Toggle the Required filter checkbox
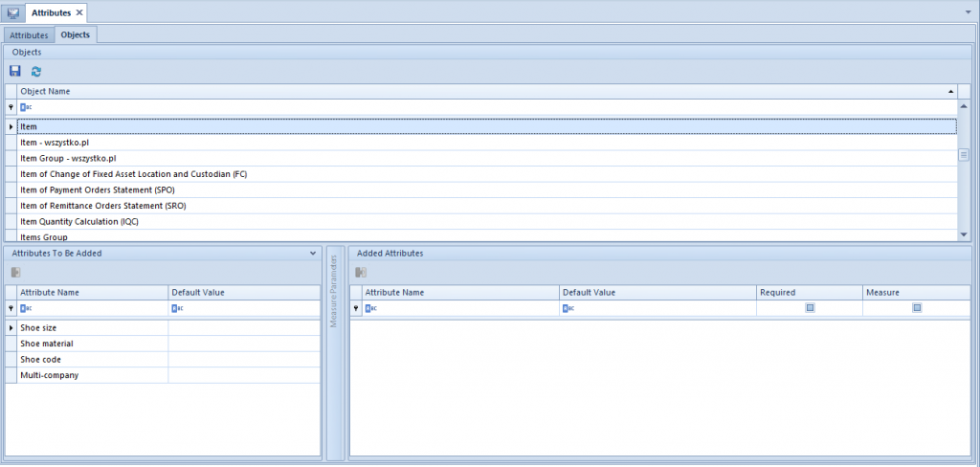Image resolution: width=980 pixels, height=467 pixels. pyautogui.click(x=810, y=307)
